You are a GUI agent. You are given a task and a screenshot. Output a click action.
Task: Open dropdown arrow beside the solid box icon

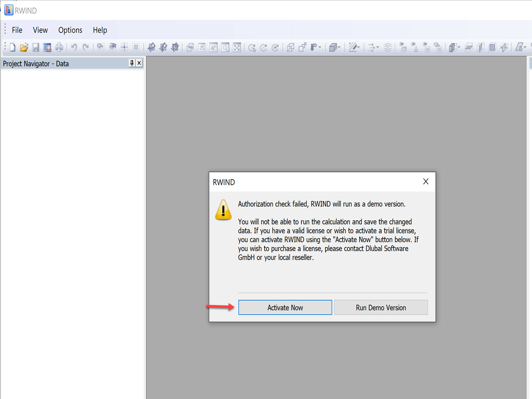(339, 47)
